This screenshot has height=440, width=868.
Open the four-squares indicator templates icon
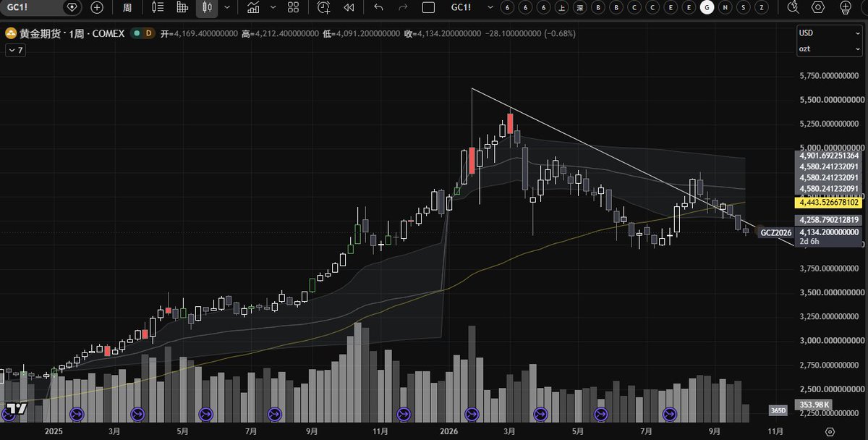[x=293, y=7]
